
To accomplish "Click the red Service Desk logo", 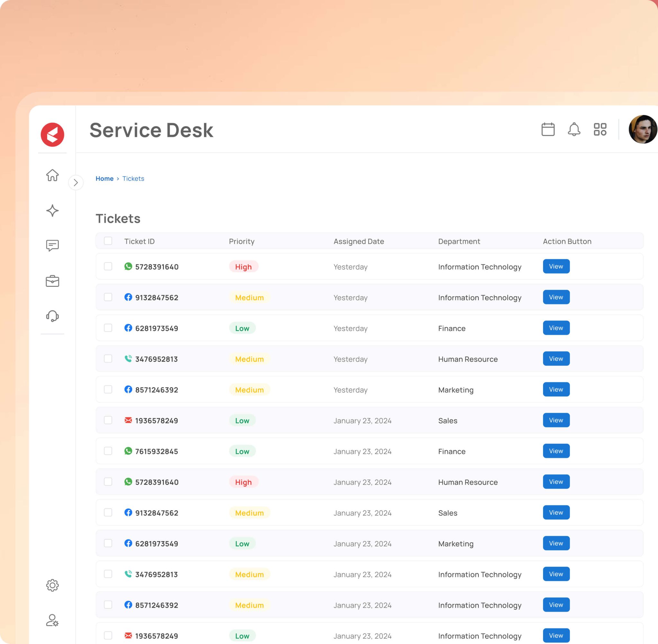I will click(52, 135).
